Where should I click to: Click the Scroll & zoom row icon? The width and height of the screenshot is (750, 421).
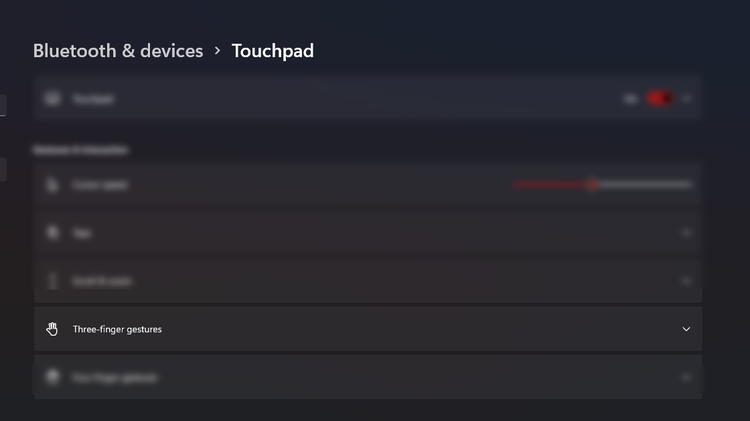point(53,281)
